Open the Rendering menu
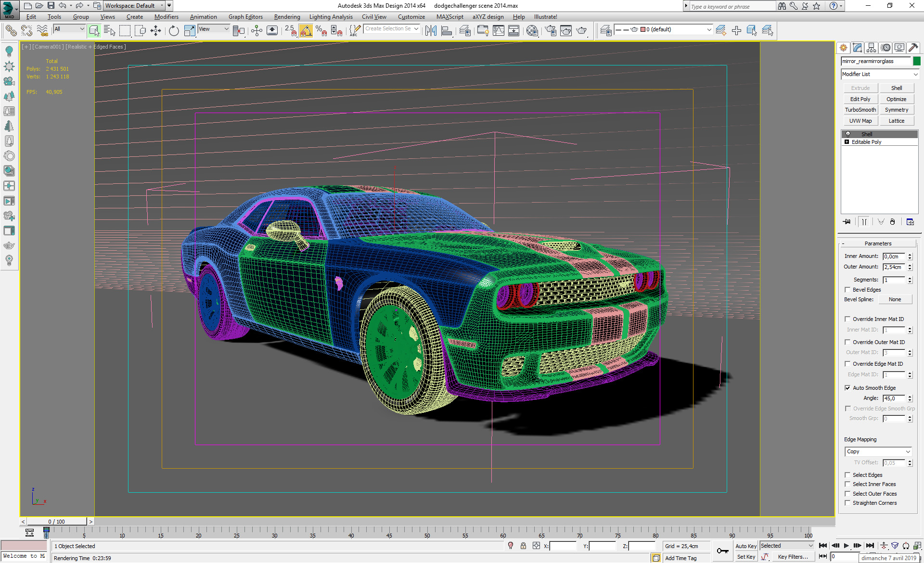The width and height of the screenshot is (924, 563). point(287,17)
